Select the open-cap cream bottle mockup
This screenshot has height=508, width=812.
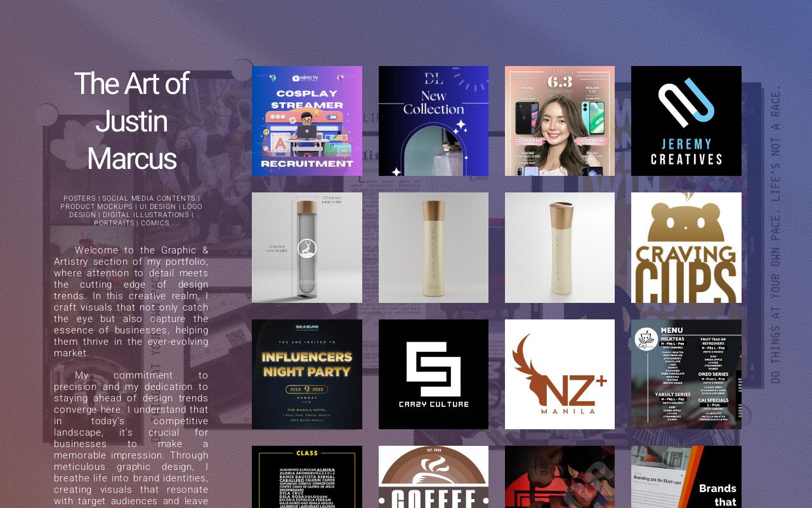tap(560, 248)
